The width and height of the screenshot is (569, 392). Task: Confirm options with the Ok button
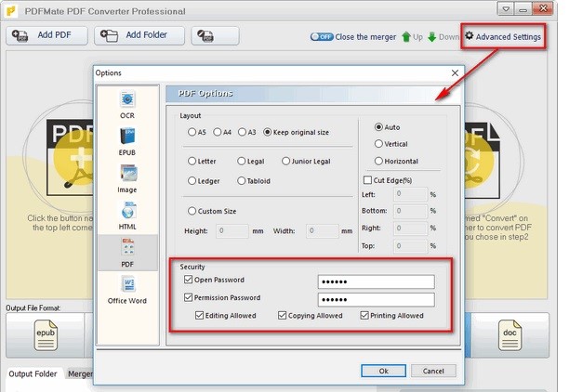pyautogui.click(x=384, y=371)
